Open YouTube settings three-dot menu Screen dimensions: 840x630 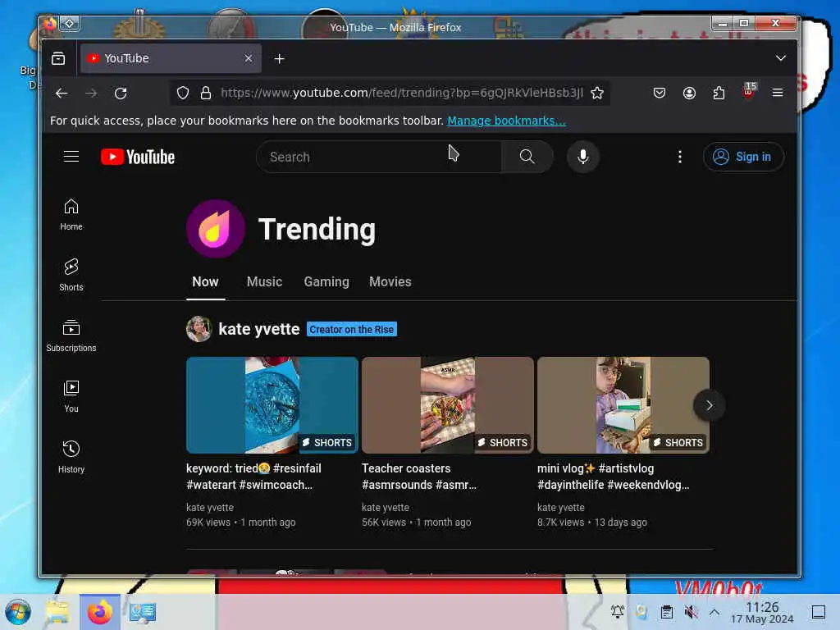pos(680,157)
